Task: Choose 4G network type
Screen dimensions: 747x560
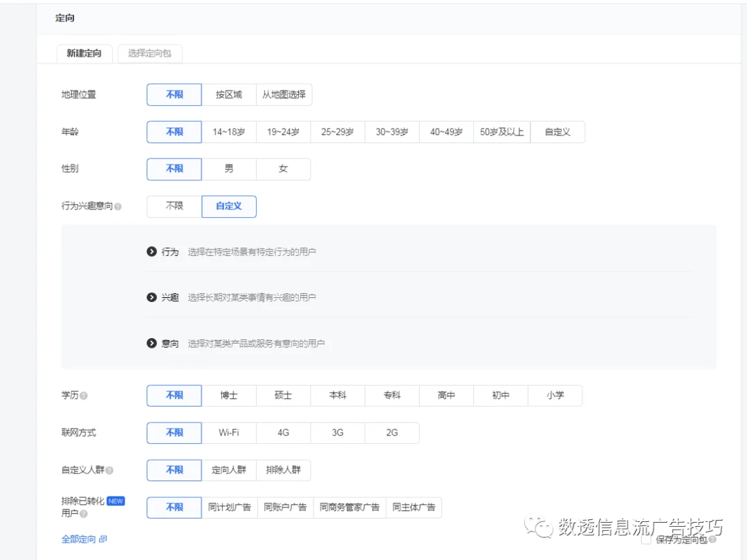Action: pyautogui.click(x=283, y=433)
